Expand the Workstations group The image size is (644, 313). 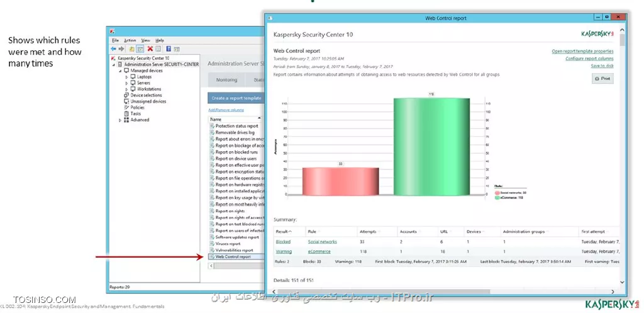[127, 89]
